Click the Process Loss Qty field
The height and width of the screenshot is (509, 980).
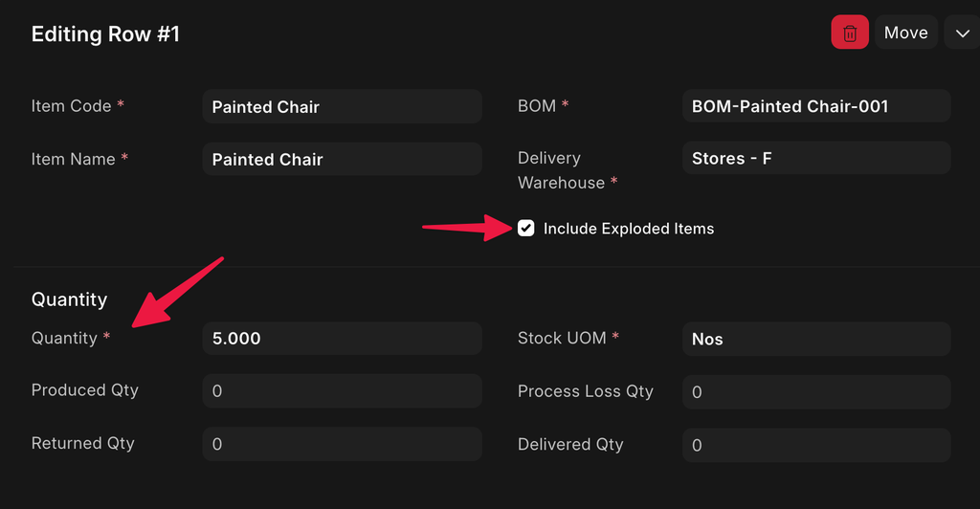coord(816,391)
